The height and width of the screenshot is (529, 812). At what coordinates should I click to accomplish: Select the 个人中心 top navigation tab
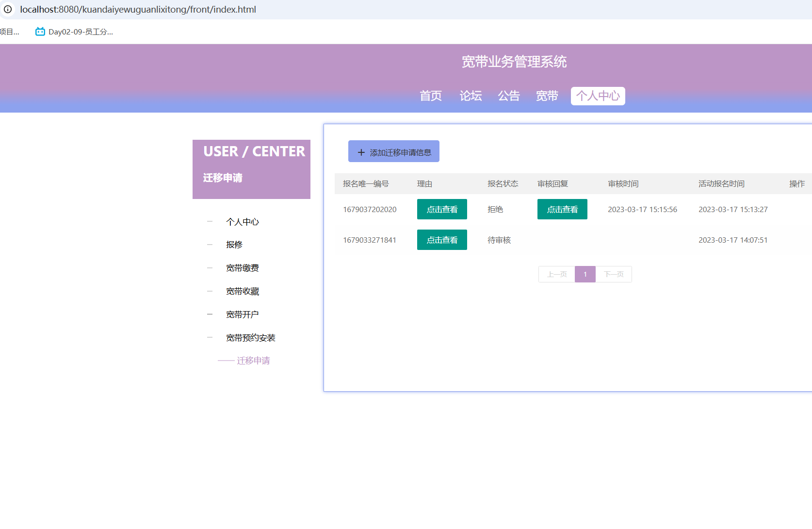point(598,96)
